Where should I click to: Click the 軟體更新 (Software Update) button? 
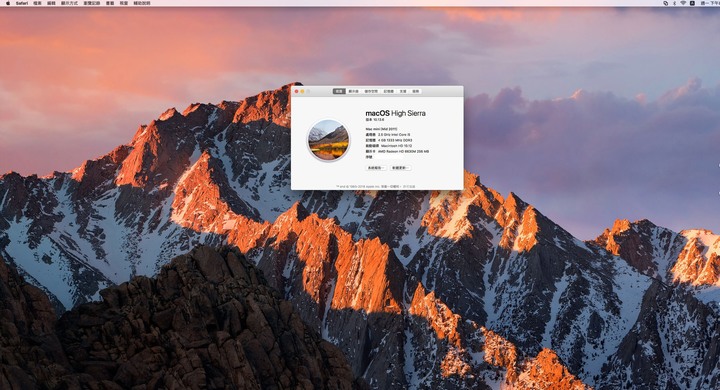click(x=401, y=168)
